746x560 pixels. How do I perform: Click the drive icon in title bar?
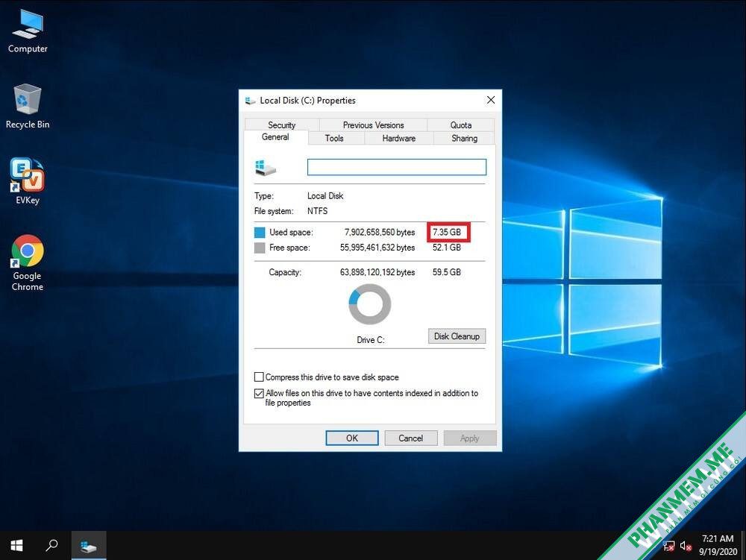(x=250, y=101)
